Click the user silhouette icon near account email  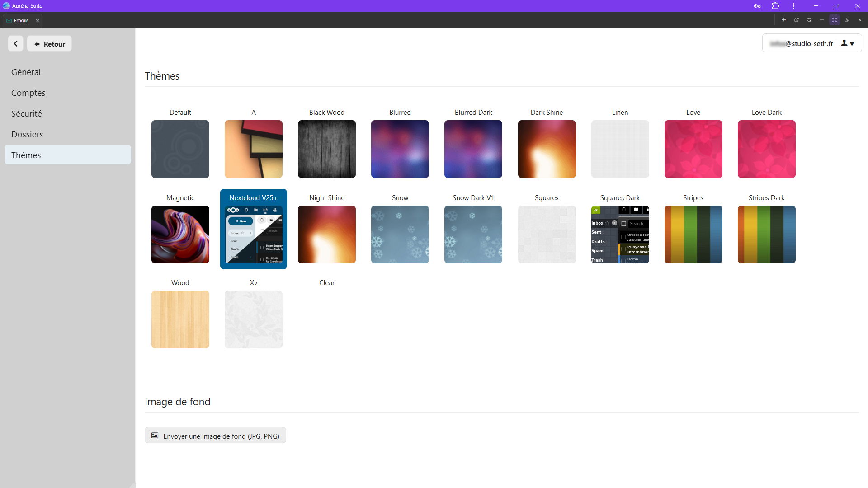844,43
